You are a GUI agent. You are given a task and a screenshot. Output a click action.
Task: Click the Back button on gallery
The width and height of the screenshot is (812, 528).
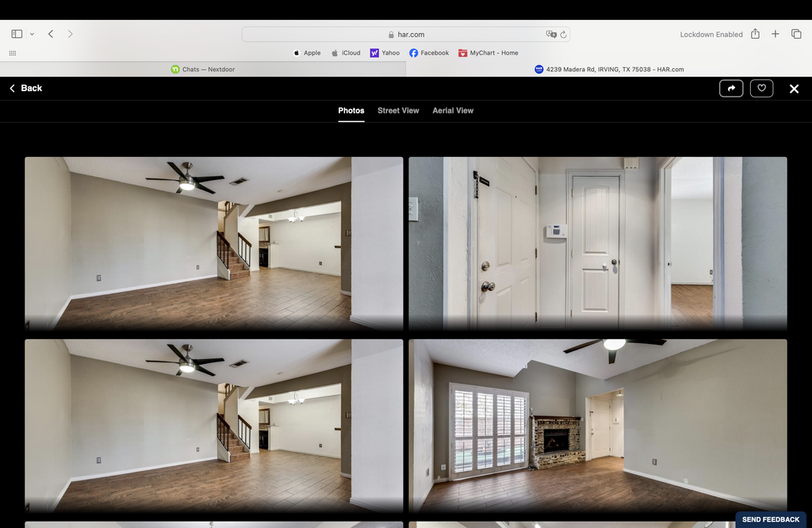(26, 89)
